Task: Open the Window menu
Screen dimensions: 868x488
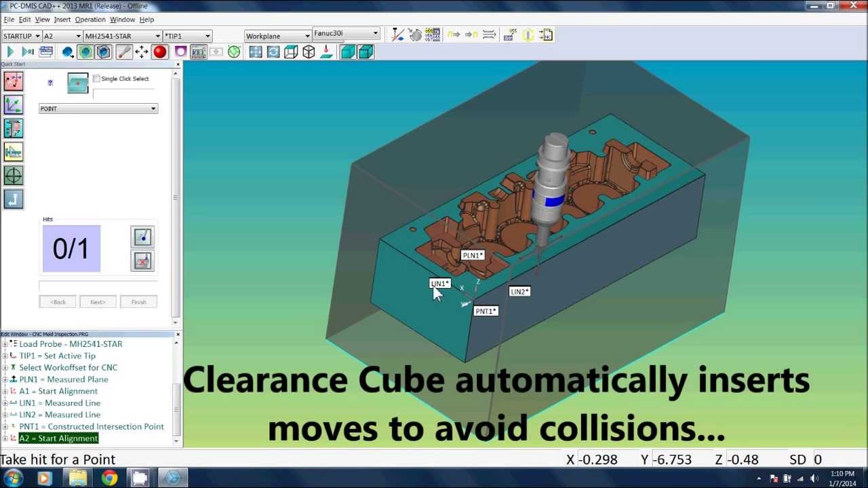Action: [122, 20]
